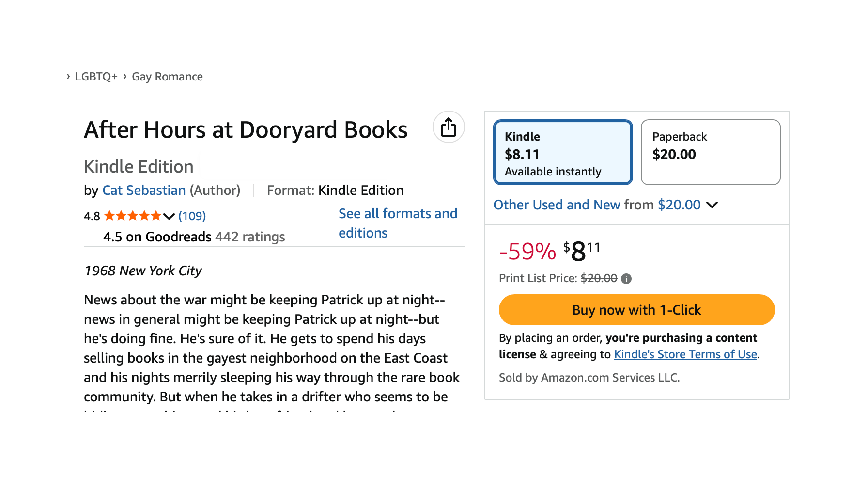Open author page for Cat Sebastian
The width and height of the screenshot is (868, 478).
143,190
